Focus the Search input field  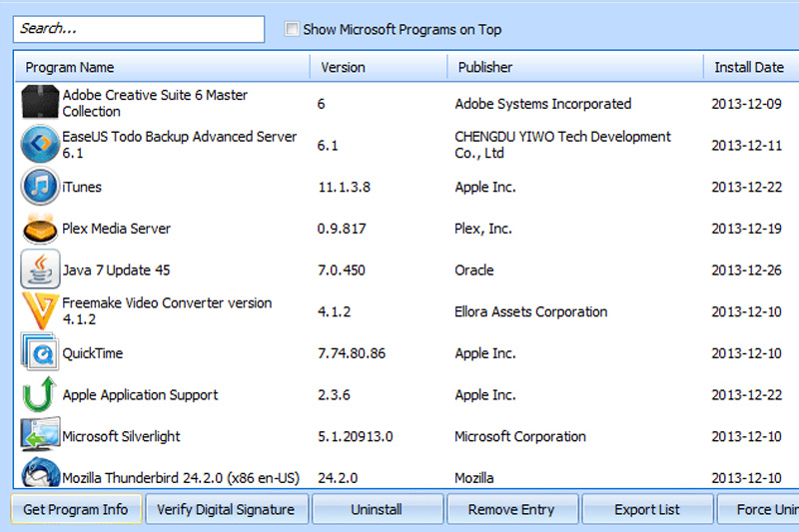click(x=139, y=29)
